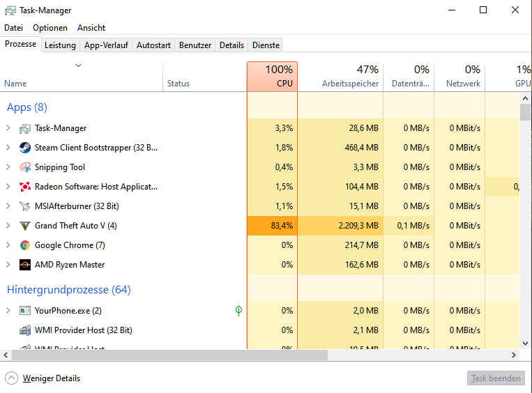Expand the AMD Ryzen Master row
The width and height of the screenshot is (532, 393).
tap(8, 265)
